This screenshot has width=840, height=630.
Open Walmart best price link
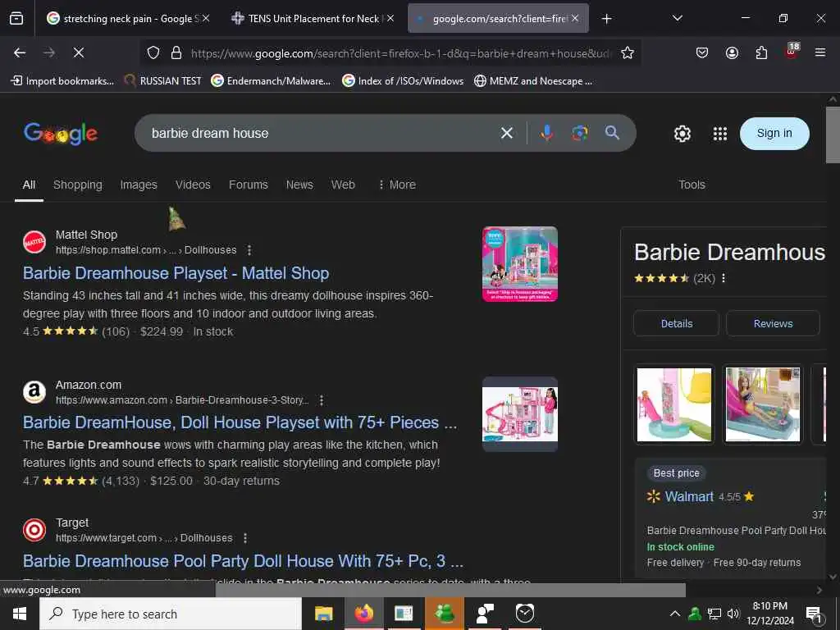point(689,496)
